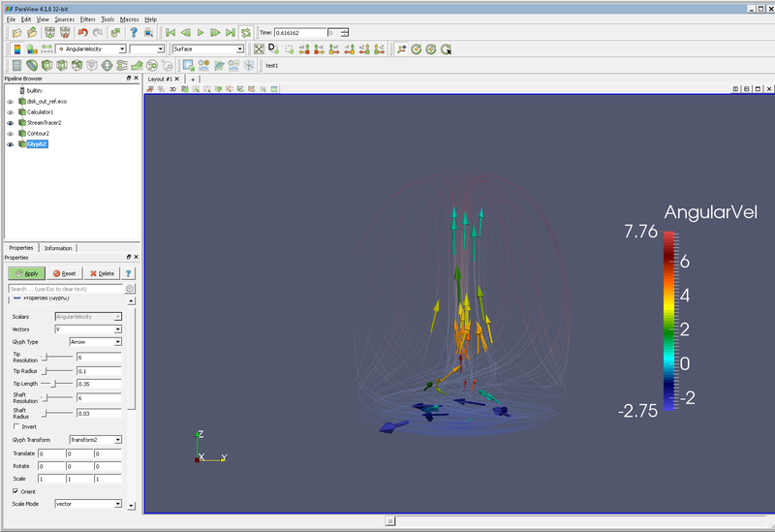775x532 pixels.
Task: Select Glyph2 in the pipeline browser
Action: point(37,144)
